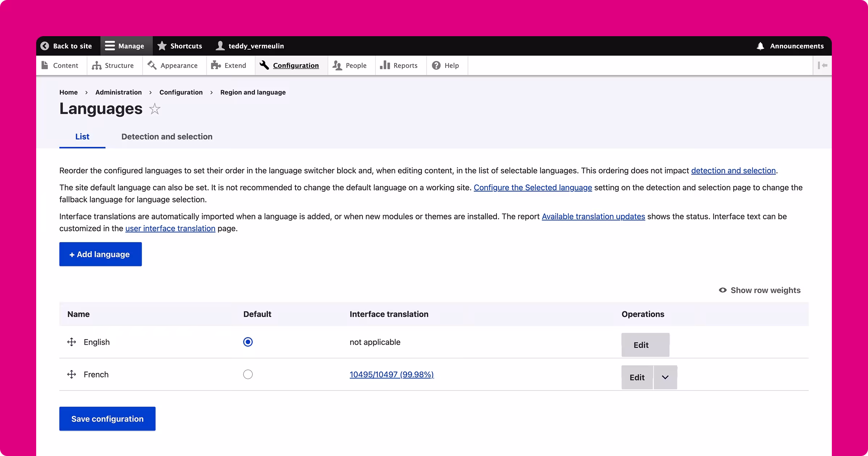Open the Shortcuts star icon
The width and height of the screenshot is (868, 456).
coord(162,46)
